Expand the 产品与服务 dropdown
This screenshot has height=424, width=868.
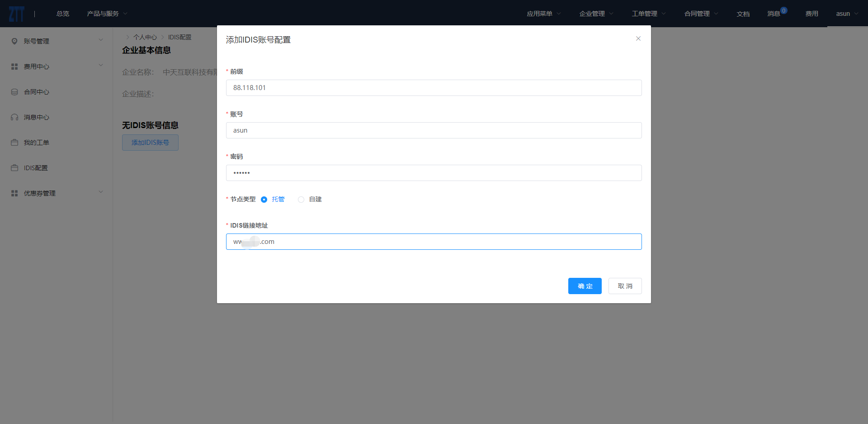(107, 14)
